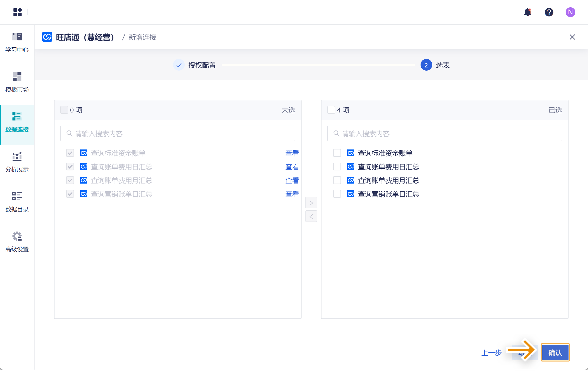Open the user avatar N menu

[x=570, y=12]
